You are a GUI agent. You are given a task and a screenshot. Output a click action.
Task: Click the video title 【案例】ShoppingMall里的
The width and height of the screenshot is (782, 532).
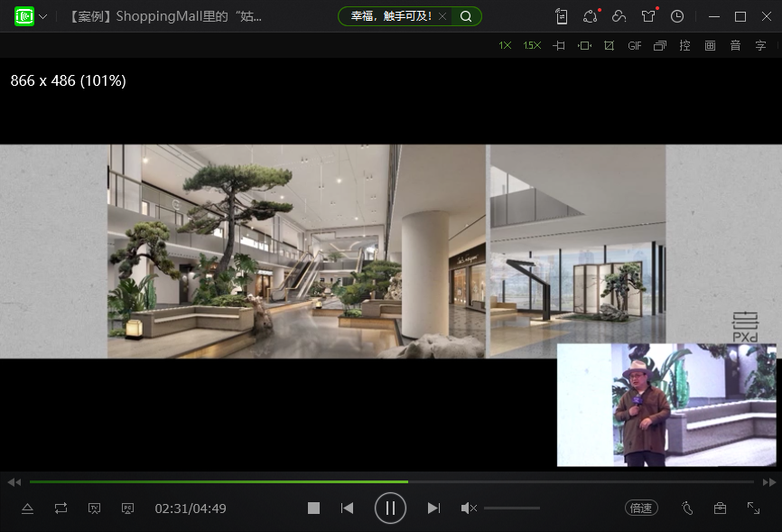(x=164, y=16)
